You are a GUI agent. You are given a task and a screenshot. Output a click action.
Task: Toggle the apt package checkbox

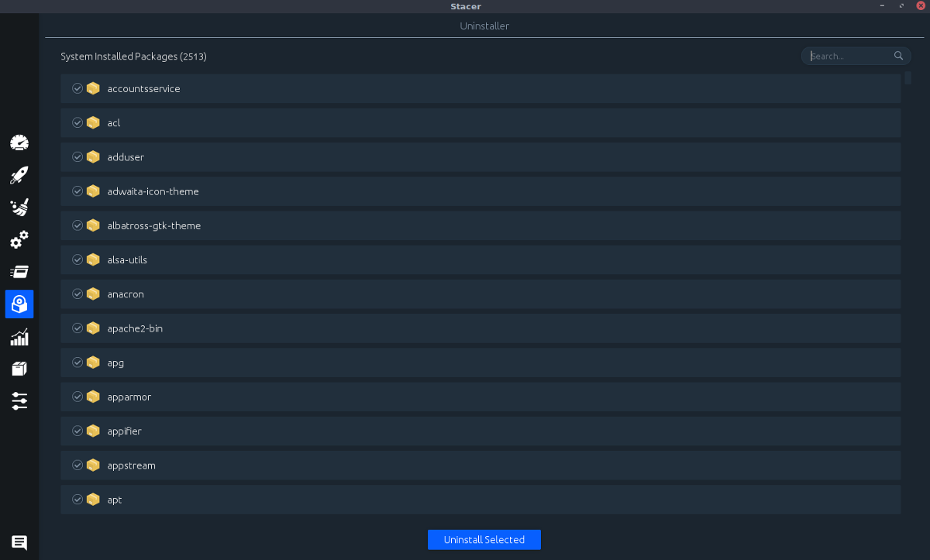click(x=77, y=499)
